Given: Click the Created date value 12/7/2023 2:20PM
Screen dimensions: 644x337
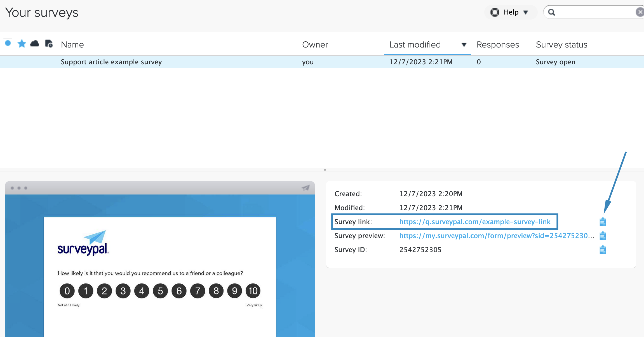Looking at the screenshot, I should [431, 194].
